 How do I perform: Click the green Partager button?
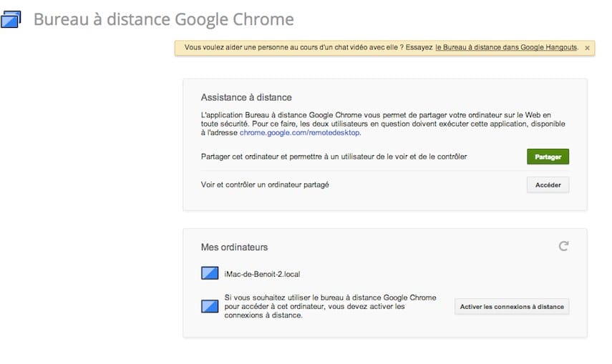[x=548, y=157]
